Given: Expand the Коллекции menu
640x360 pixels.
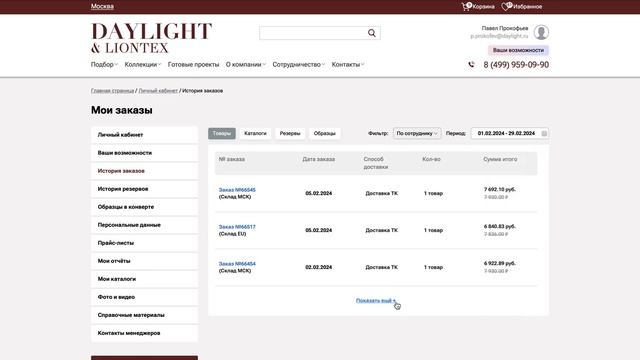Looking at the screenshot, I should (143, 64).
